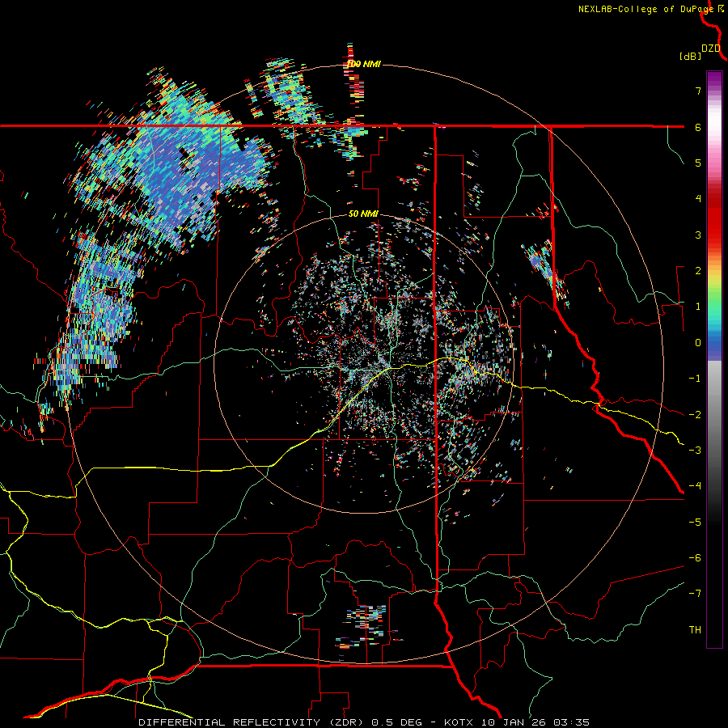Click the 50 NMI range ring label
Image resolution: width=728 pixels, height=728 pixels.
363,214
